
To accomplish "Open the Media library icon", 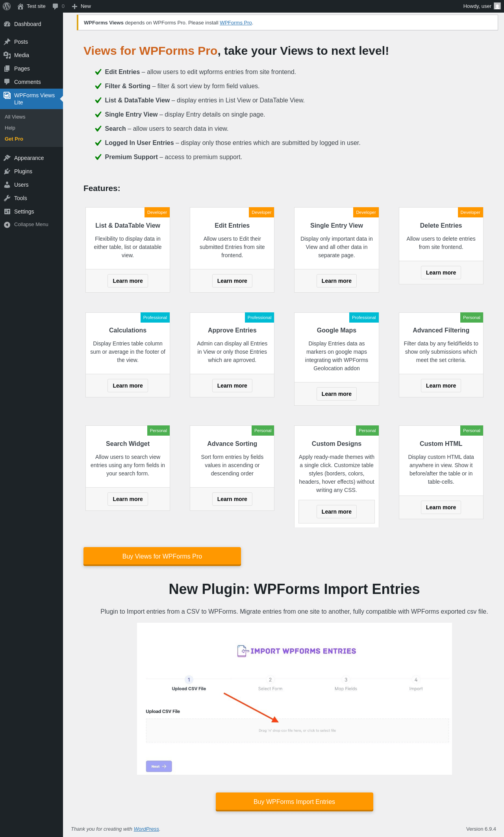I will 7,55.
